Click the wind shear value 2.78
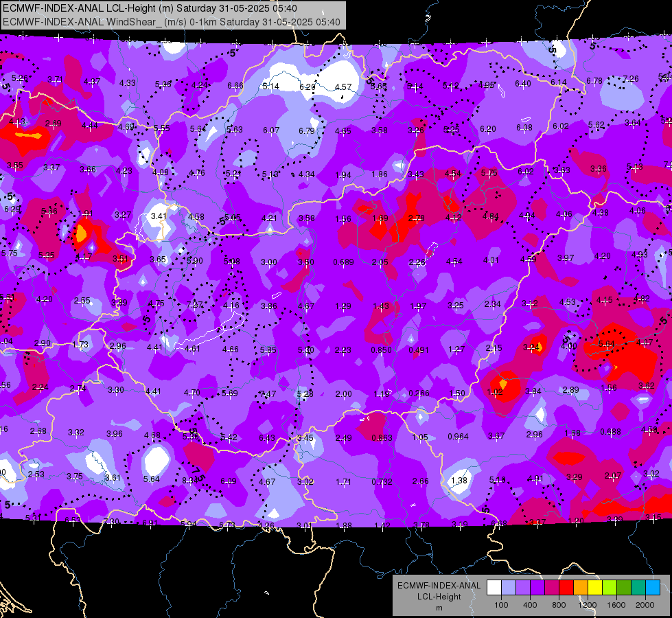This screenshot has width=672, height=618. coord(416,219)
